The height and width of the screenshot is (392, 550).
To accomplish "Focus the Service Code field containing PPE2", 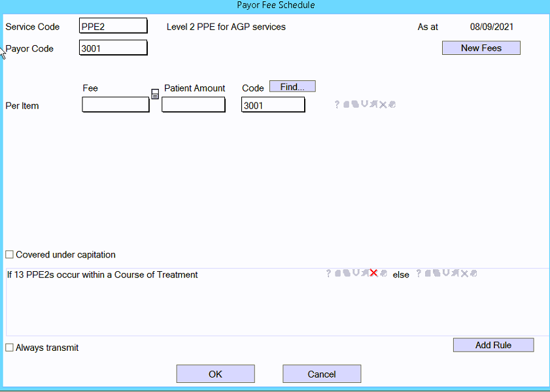I will pyautogui.click(x=113, y=26).
